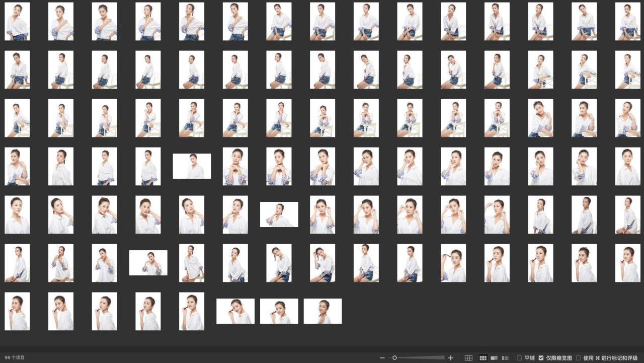This screenshot has height=363, width=644.
Task: Click the plus icon to enlarge thumbnails
Action: (450, 358)
